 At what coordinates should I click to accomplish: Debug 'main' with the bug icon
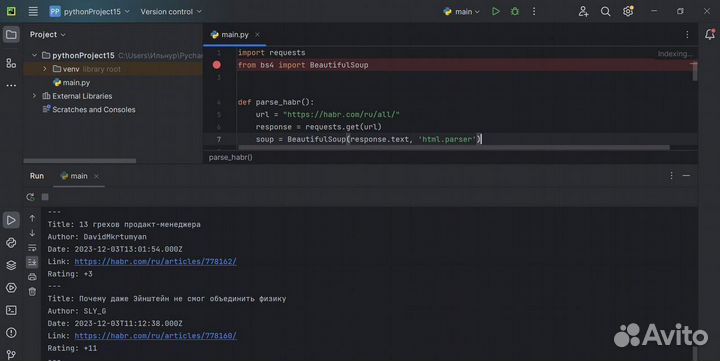(x=515, y=11)
